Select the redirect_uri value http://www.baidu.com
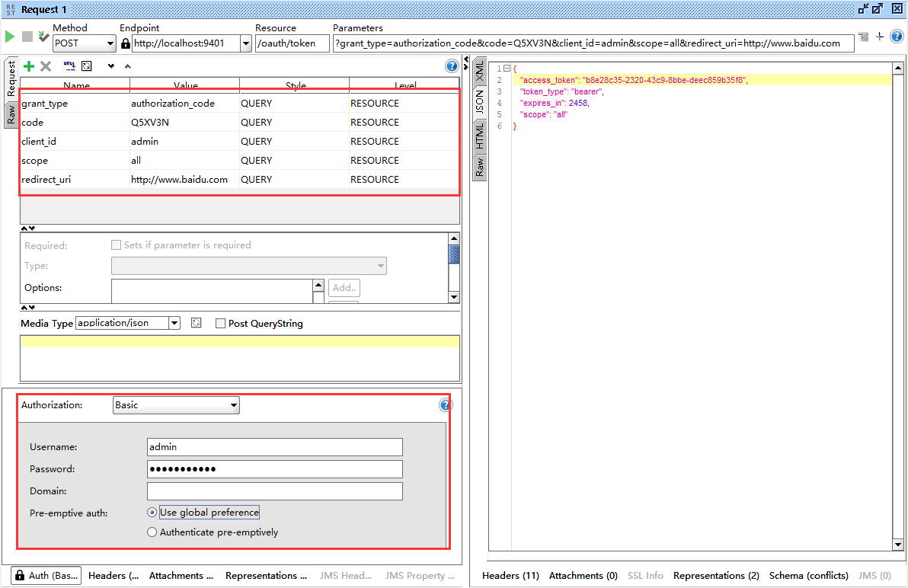This screenshot has width=908, height=588. click(185, 180)
